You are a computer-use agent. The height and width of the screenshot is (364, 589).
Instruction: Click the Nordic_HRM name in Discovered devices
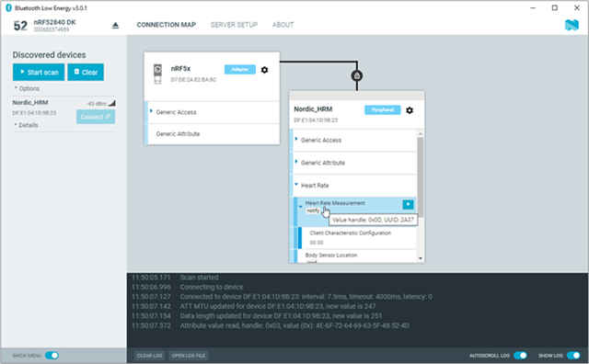tap(30, 102)
